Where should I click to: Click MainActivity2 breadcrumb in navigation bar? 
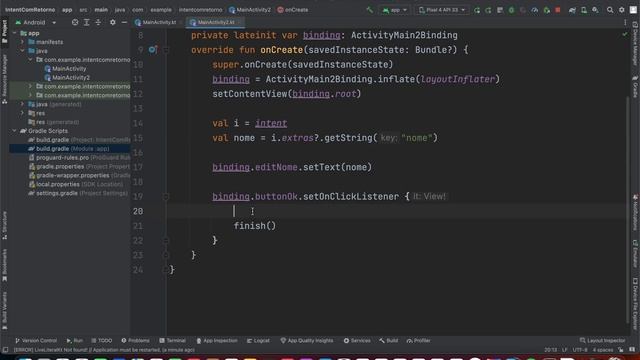tap(250, 10)
